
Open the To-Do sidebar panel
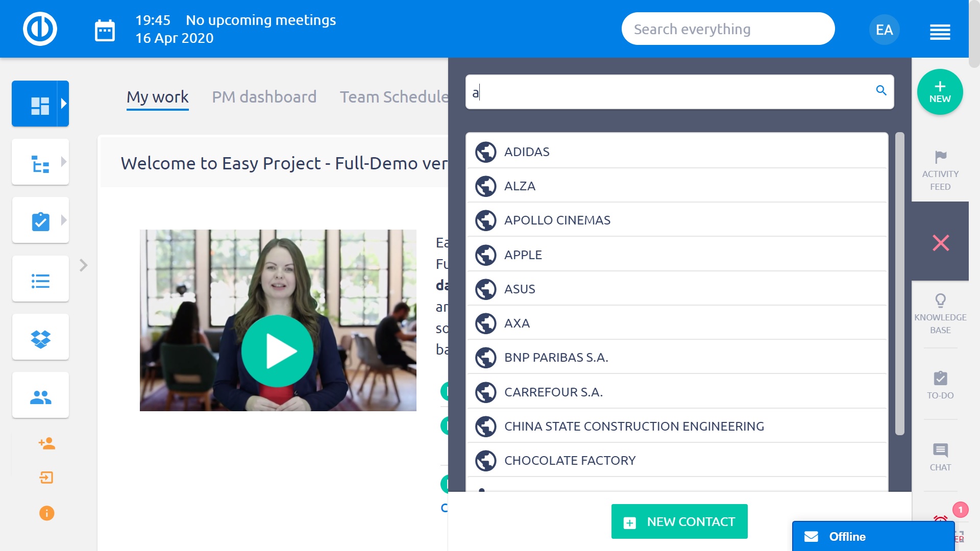coord(940,385)
